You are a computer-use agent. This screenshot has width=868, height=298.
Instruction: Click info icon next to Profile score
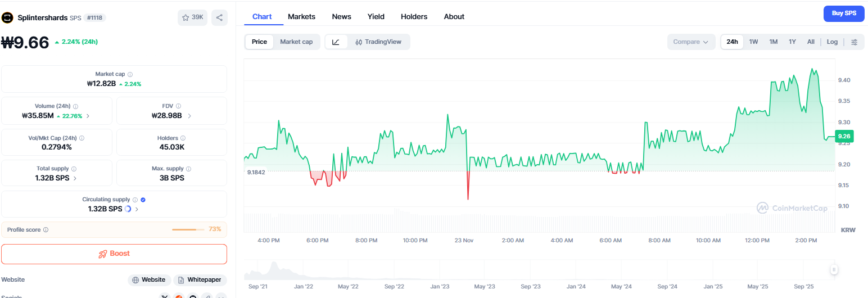click(x=46, y=229)
